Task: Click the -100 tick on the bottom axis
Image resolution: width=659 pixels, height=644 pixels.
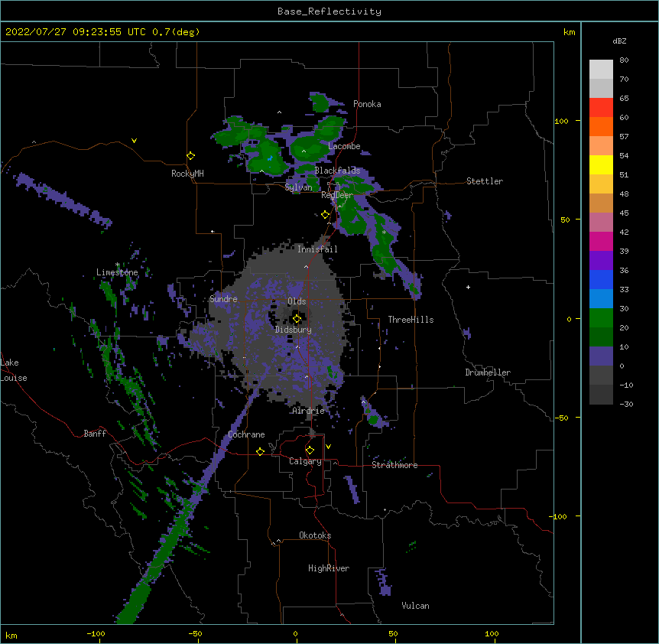Action: tap(96, 633)
